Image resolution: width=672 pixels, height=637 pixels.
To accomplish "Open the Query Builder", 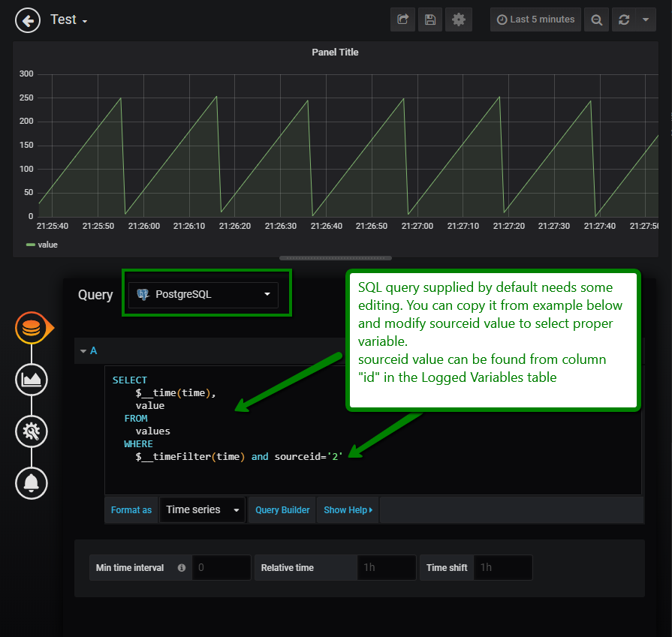I will pyautogui.click(x=282, y=509).
